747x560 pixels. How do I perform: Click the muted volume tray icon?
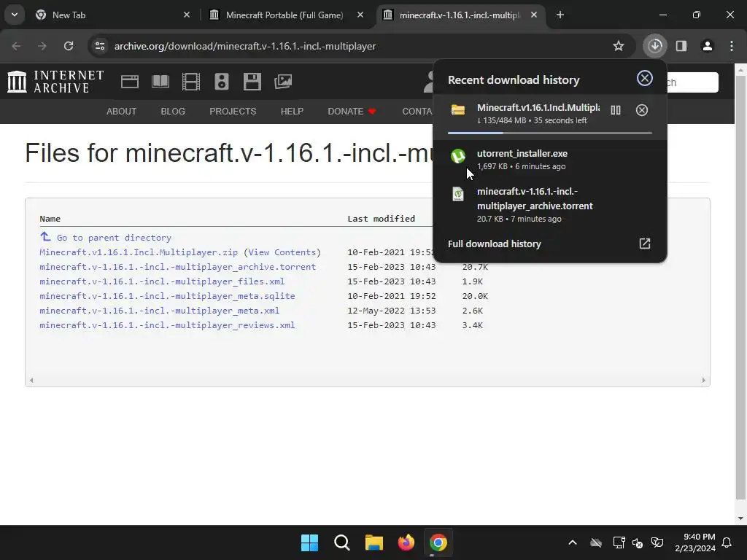pos(638,542)
